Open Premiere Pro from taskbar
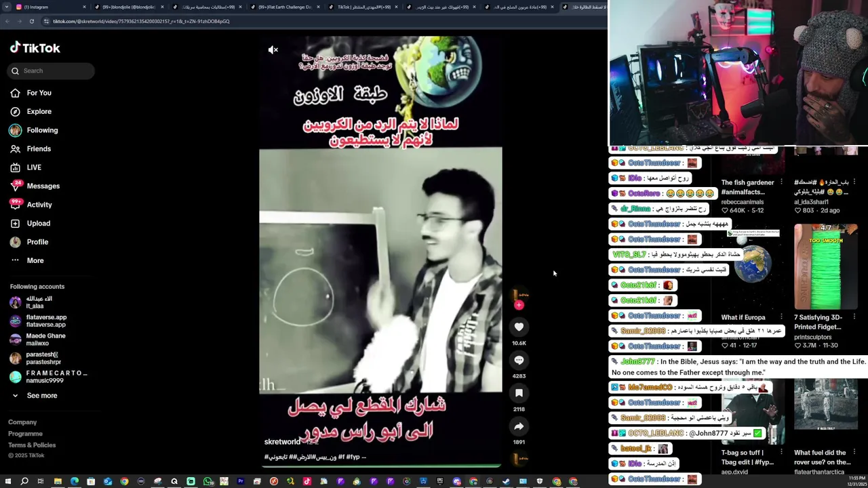Image resolution: width=868 pixels, height=488 pixels. [241, 481]
